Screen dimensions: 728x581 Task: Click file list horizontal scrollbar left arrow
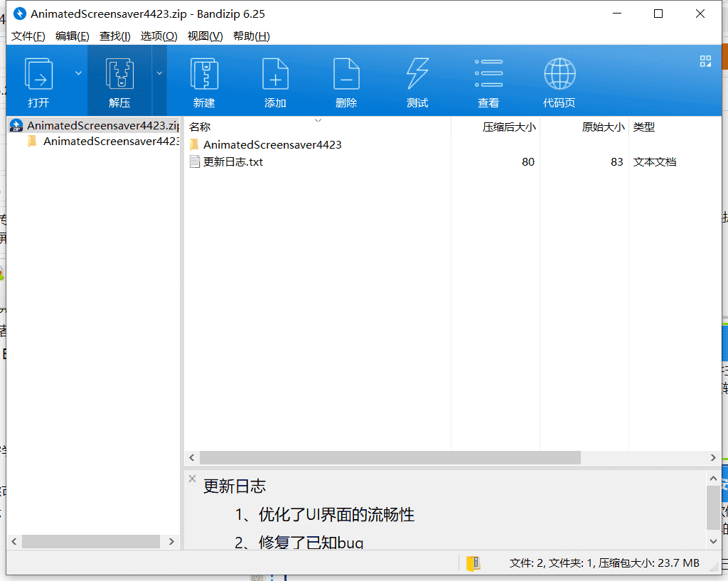coord(192,458)
